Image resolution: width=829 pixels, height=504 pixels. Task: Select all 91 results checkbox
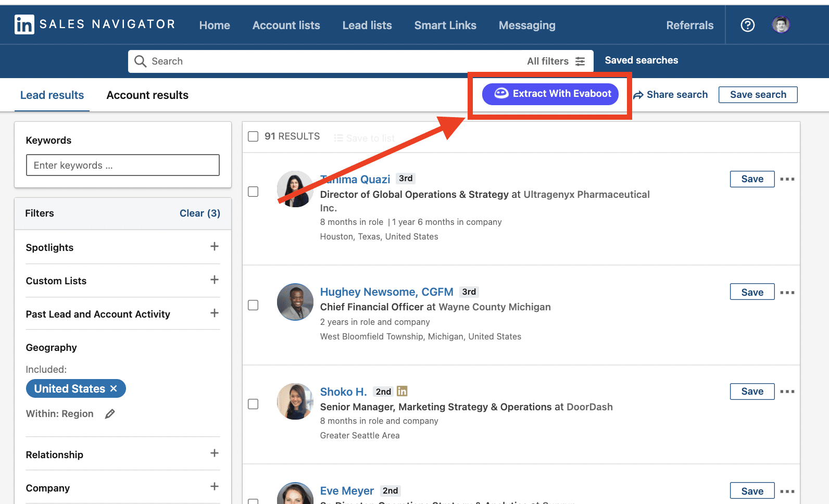pyautogui.click(x=253, y=136)
